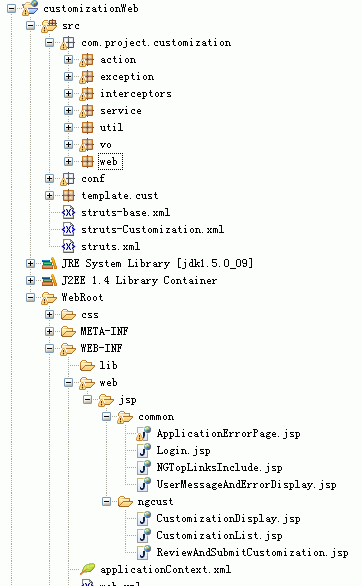Click the J2EE 1.4 Library Container icon

49,280
